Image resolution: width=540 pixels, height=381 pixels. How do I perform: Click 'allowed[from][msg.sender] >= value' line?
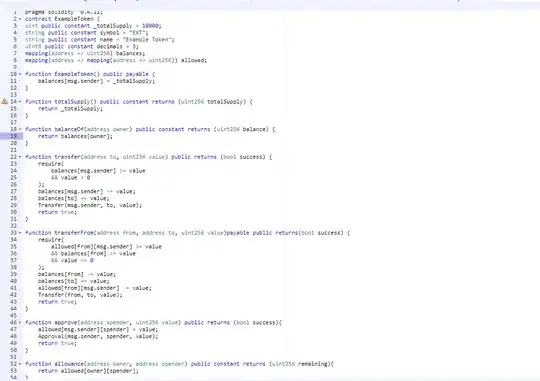tap(106, 246)
